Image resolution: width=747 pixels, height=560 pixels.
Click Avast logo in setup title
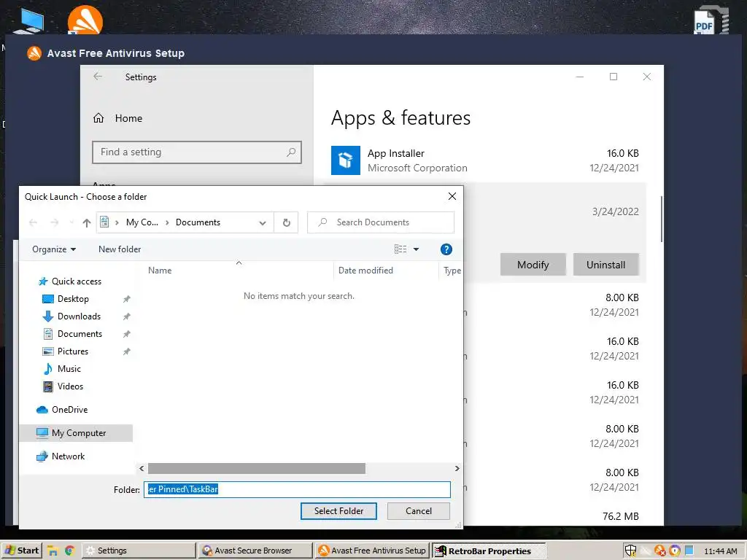pyautogui.click(x=34, y=53)
